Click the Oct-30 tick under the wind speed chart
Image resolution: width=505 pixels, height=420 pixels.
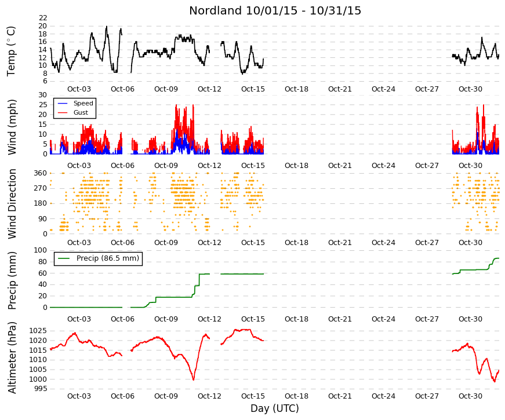tap(470, 166)
